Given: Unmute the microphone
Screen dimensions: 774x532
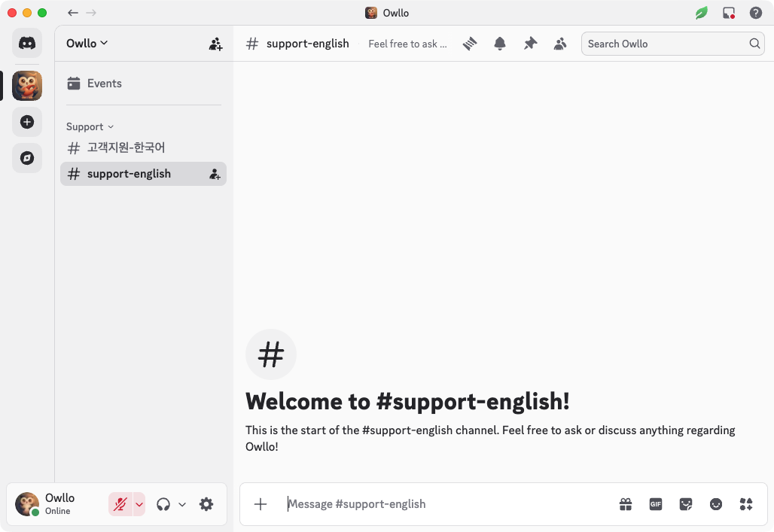Looking at the screenshot, I should (120, 504).
